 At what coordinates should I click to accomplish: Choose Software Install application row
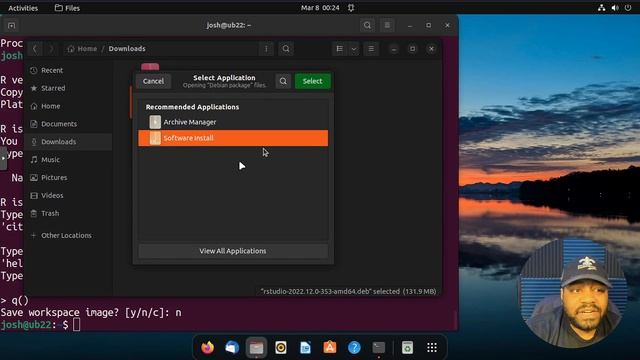pos(233,138)
